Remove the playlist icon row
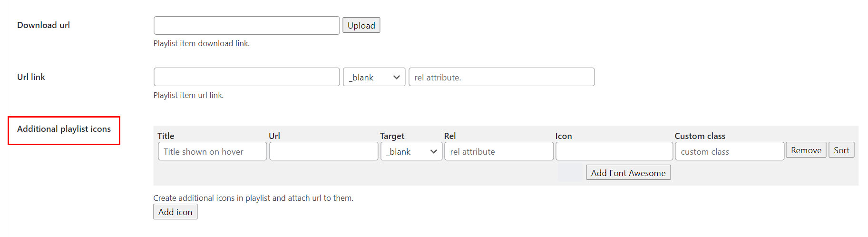Image resolution: width=868 pixels, height=237 pixels. (806, 150)
